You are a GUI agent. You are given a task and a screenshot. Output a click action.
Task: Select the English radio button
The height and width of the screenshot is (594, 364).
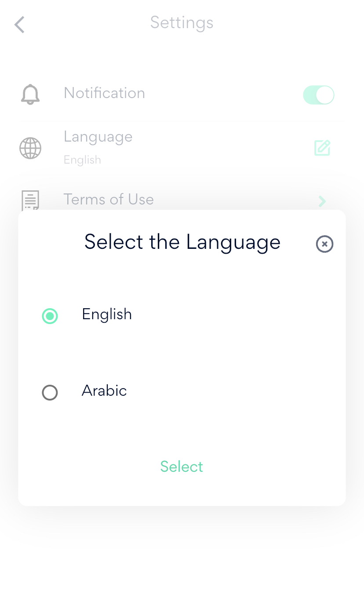50,316
